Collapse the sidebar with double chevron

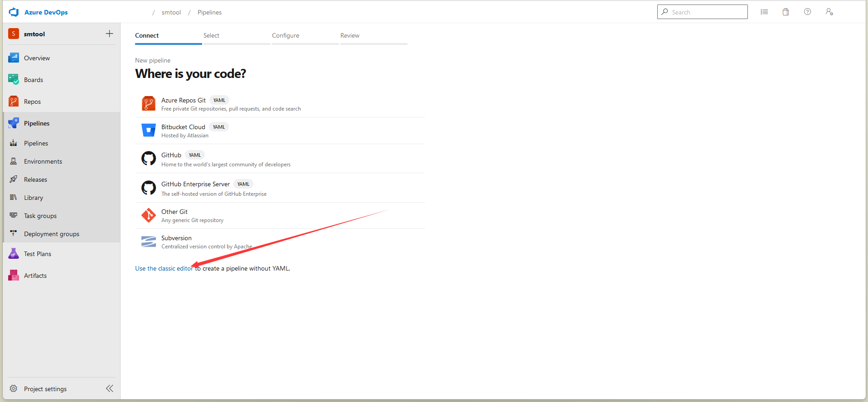coord(109,388)
